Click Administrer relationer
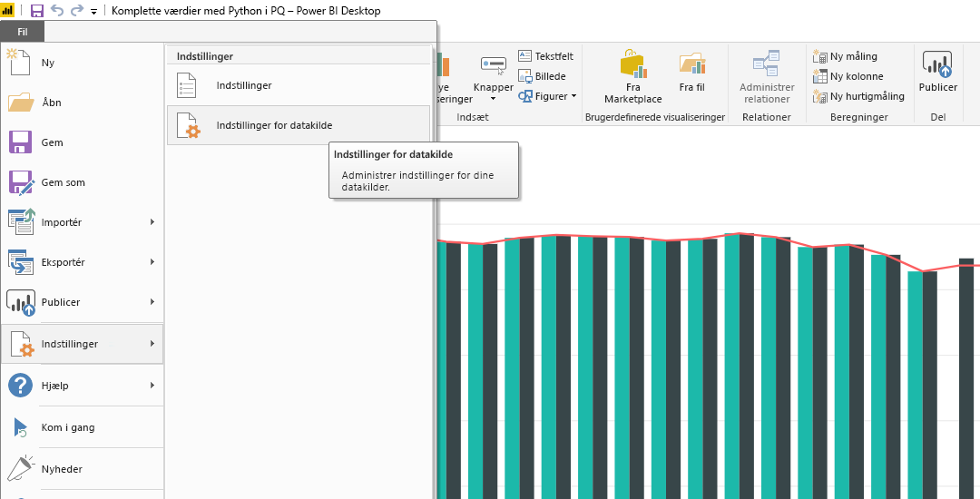 [767, 77]
